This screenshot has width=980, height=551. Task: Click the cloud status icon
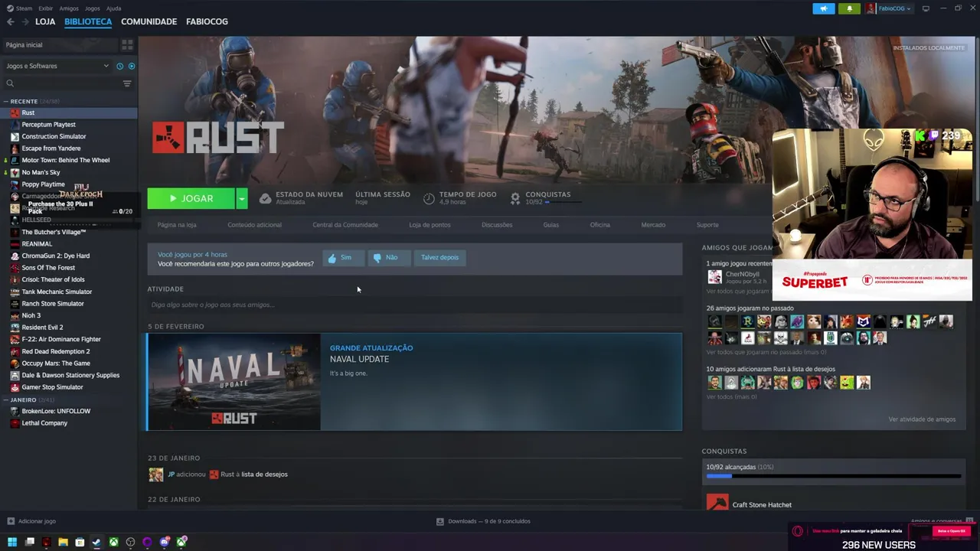coord(265,198)
